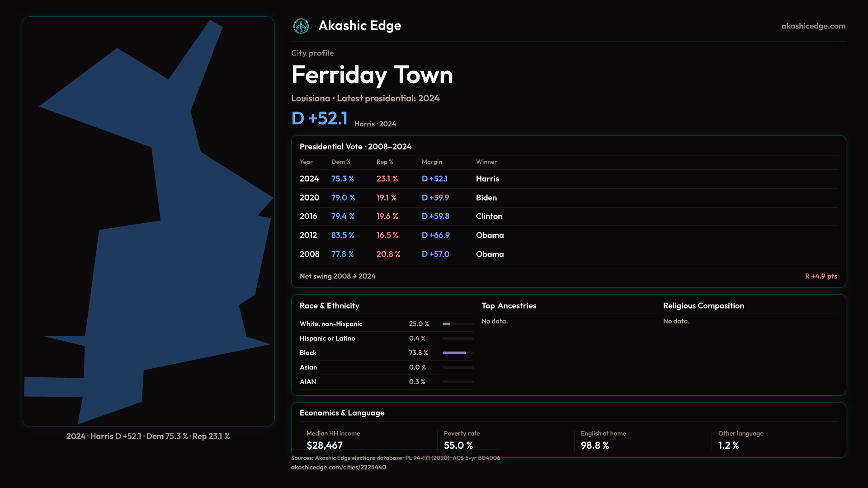Click the Top Ancestries heading

[x=509, y=306]
